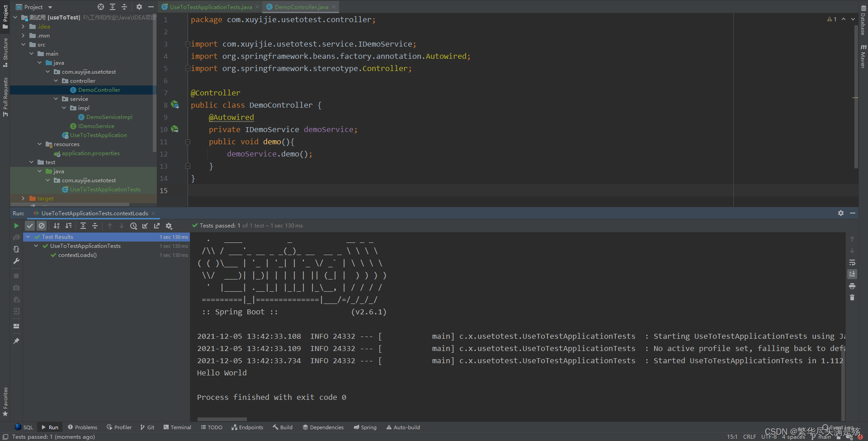Open the TODO tool window

pos(211,427)
